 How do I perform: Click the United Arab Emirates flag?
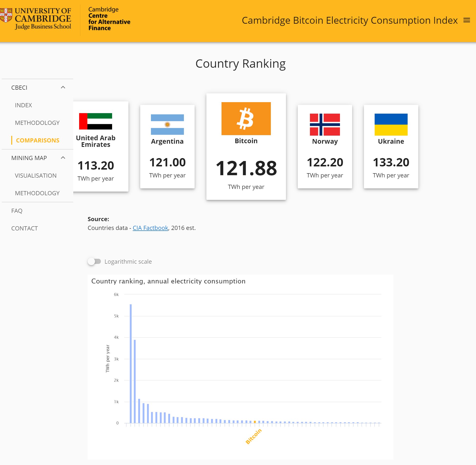(95, 121)
